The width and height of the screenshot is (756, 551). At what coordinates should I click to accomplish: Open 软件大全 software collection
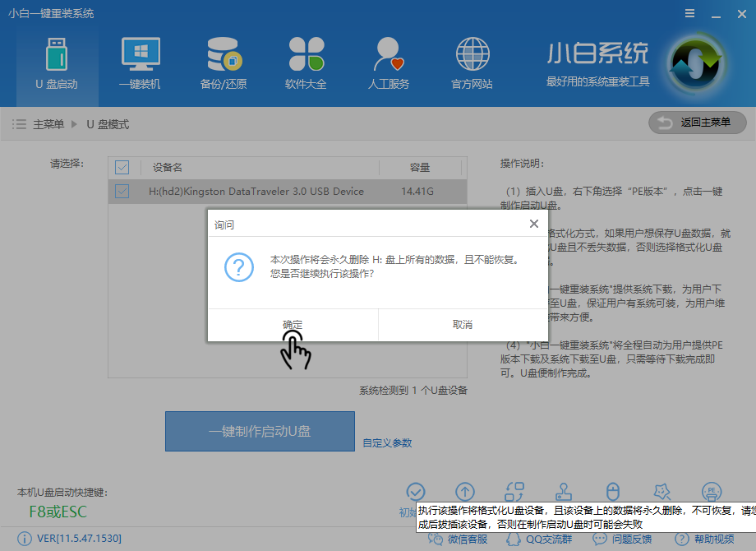tap(306, 62)
